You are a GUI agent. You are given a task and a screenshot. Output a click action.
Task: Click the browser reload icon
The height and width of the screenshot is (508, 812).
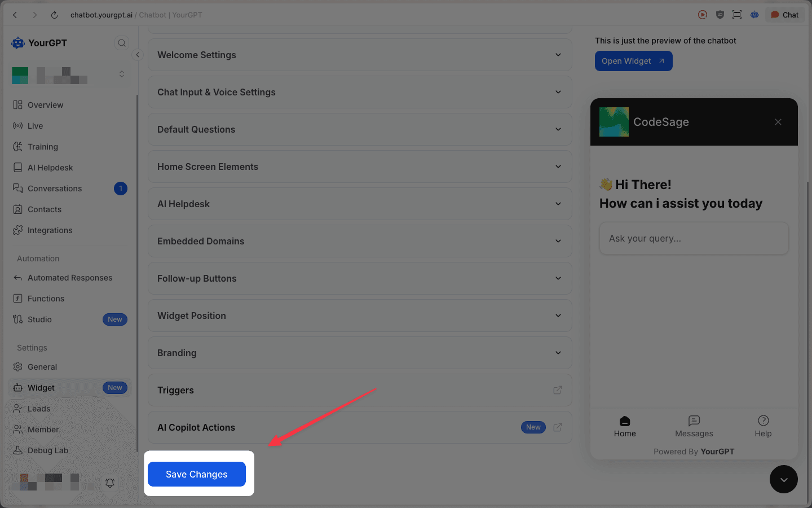(54, 15)
